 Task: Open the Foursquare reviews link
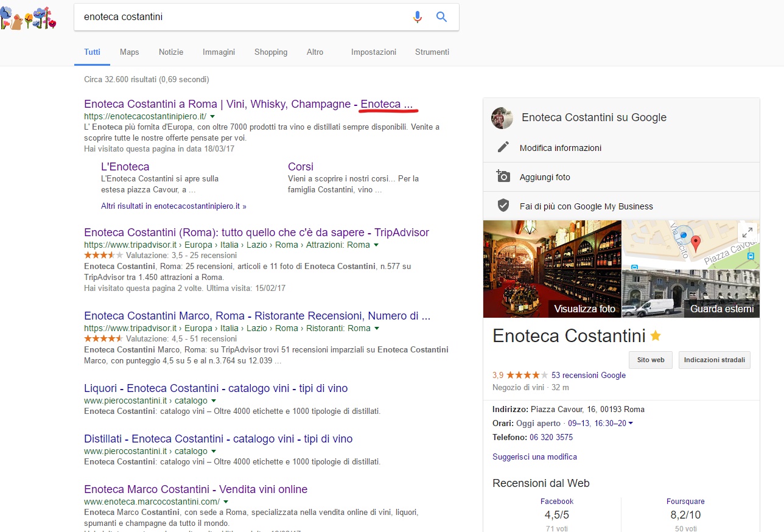coord(685,502)
